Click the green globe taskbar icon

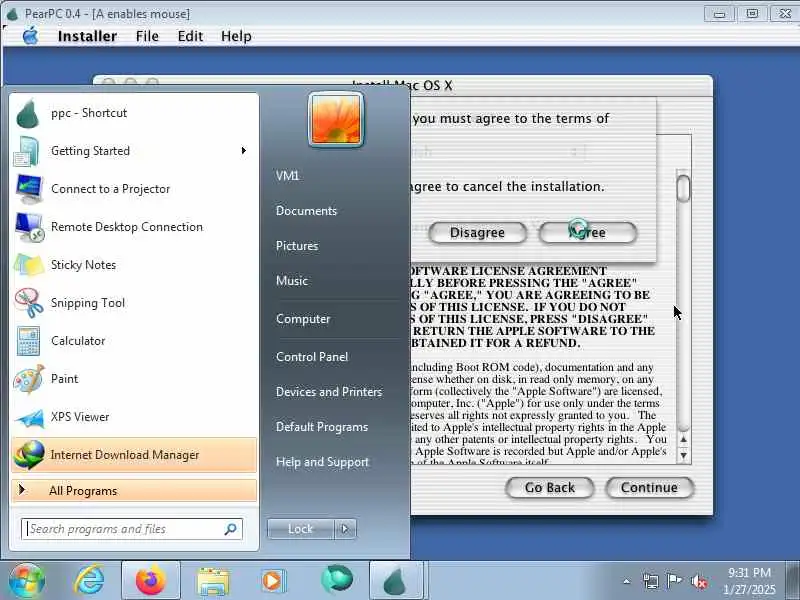point(337,579)
